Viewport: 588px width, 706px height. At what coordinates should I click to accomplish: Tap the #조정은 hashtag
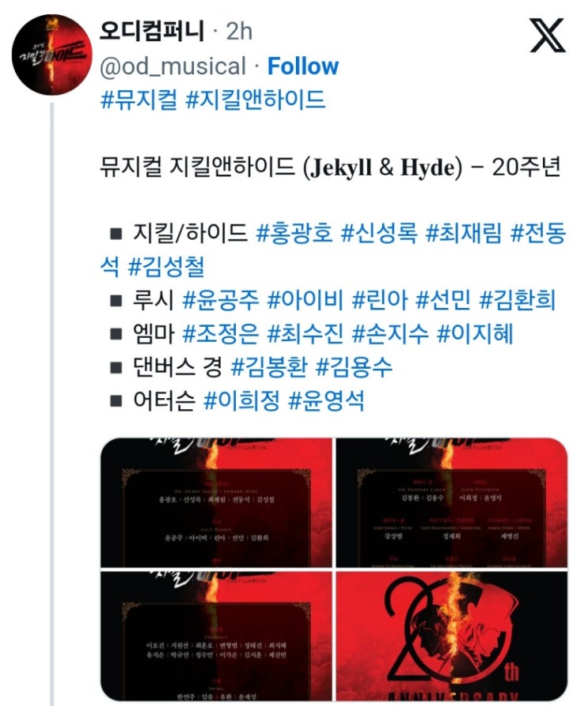tap(221, 334)
